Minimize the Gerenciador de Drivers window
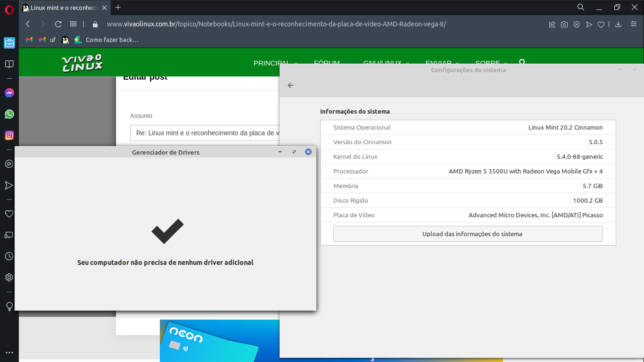The width and height of the screenshot is (644, 362). pos(280,152)
